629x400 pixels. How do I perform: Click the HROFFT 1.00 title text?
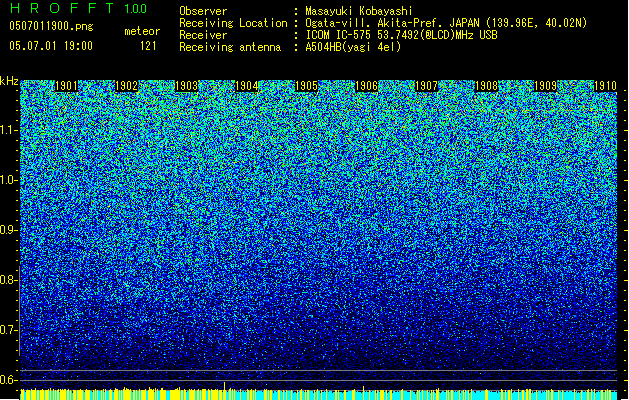79,8
